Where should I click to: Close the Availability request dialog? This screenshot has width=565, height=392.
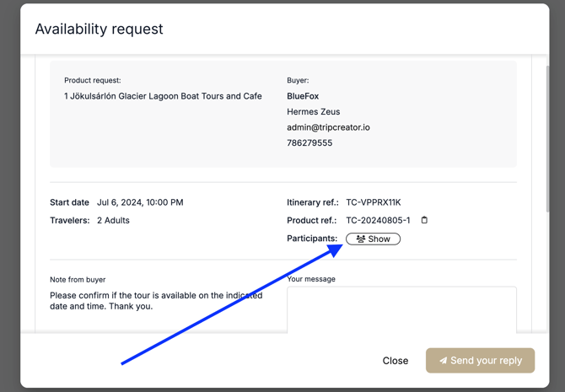click(395, 361)
